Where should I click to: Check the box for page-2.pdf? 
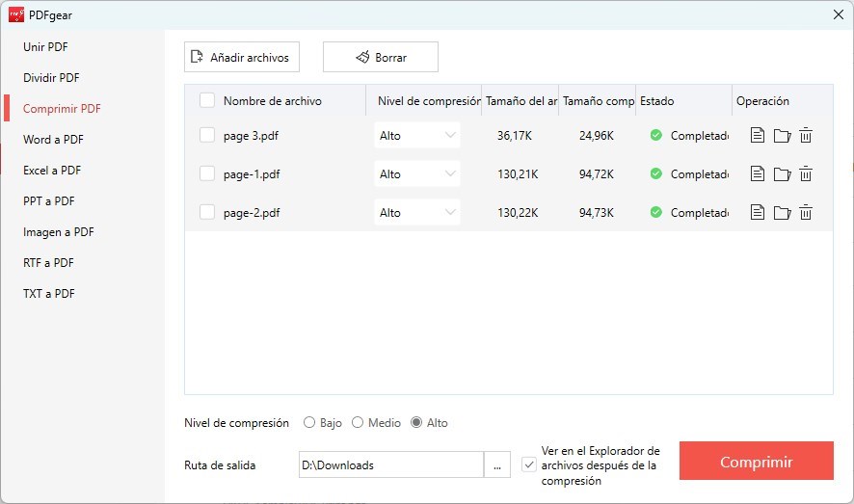pos(207,212)
